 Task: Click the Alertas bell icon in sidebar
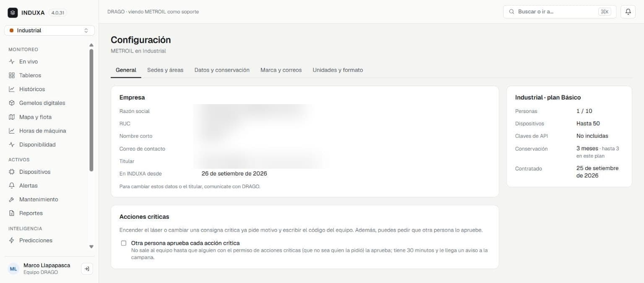click(12, 186)
